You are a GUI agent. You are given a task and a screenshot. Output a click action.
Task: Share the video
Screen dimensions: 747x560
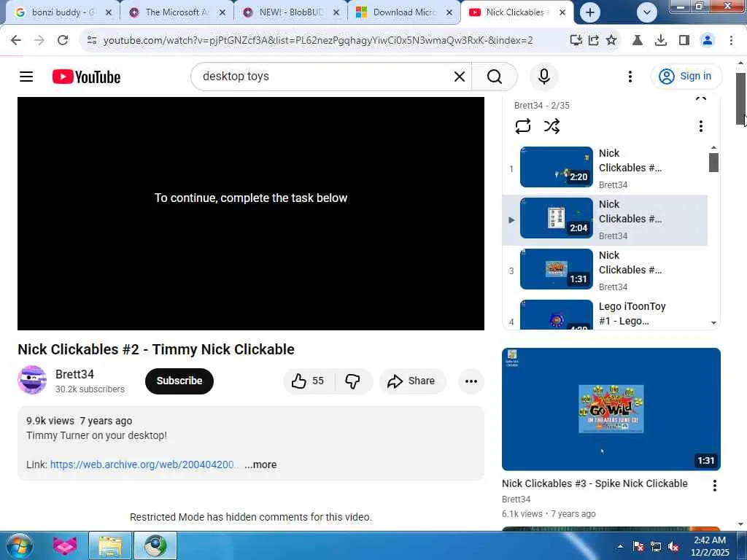pos(412,381)
